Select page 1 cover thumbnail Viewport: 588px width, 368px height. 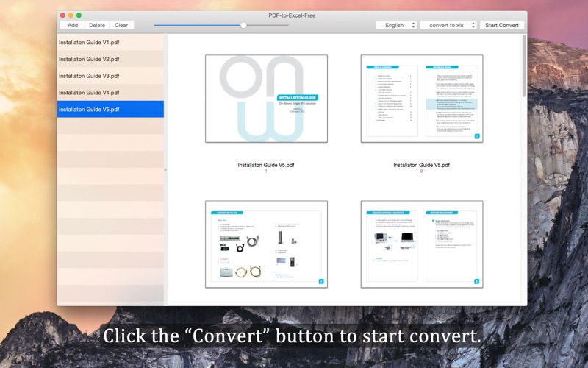pyautogui.click(x=266, y=99)
